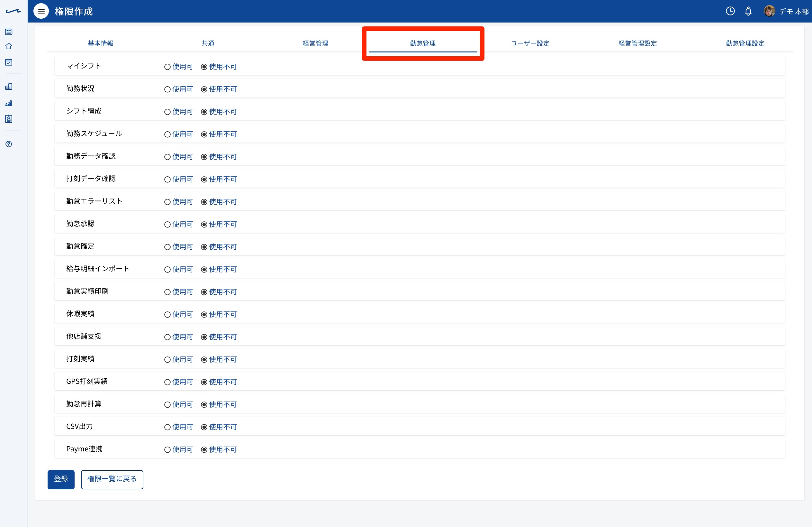Set 他店舗支援 to 使用可

167,337
